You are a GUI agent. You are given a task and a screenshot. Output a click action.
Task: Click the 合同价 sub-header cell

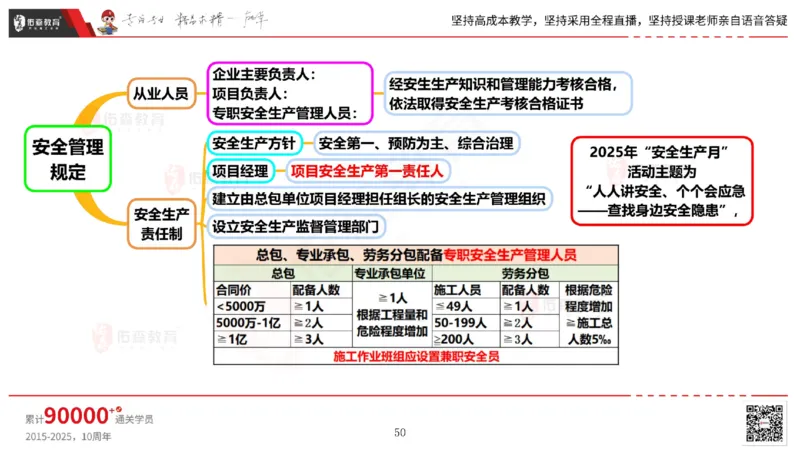[x=252, y=290]
